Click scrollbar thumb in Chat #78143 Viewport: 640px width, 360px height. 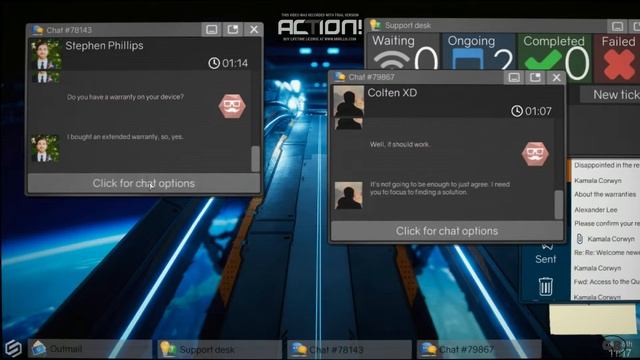(x=256, y=159)
